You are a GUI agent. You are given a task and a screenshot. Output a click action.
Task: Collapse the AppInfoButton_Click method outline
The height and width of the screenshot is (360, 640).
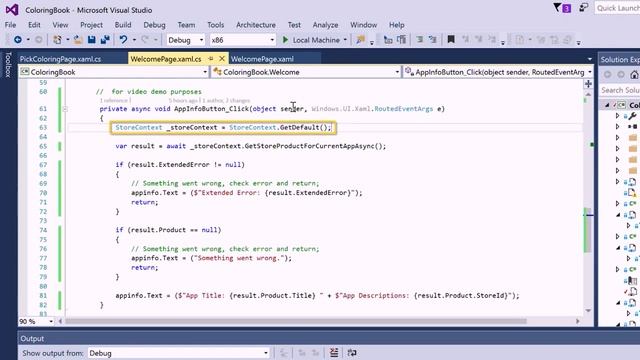tap(65, 109)
